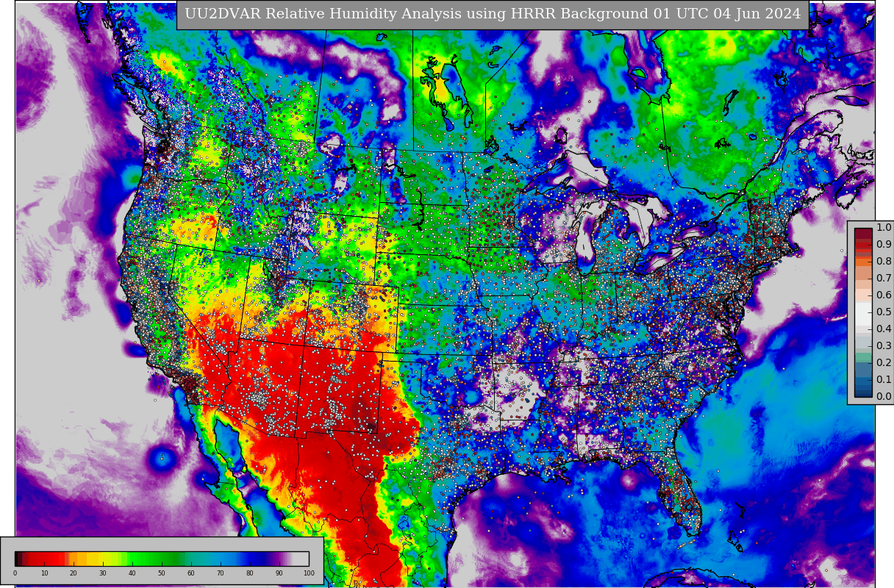The image size is (894, 588).
Task: Click the '0.0' label on the right colorbar
Action: (x=884, y=397)
